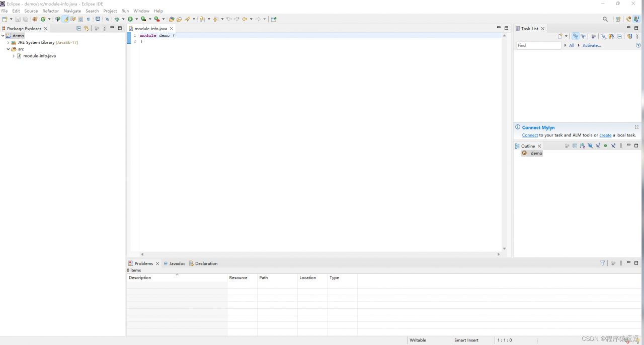The height and width of the screenshot is (345, 644).
Task: Click the Task List help question icon
Action: [x=638, y=45]
